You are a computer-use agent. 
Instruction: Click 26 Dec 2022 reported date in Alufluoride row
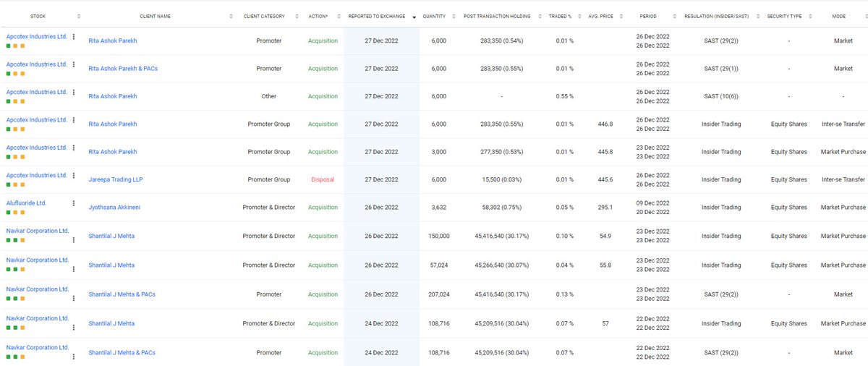coord(381,208)
